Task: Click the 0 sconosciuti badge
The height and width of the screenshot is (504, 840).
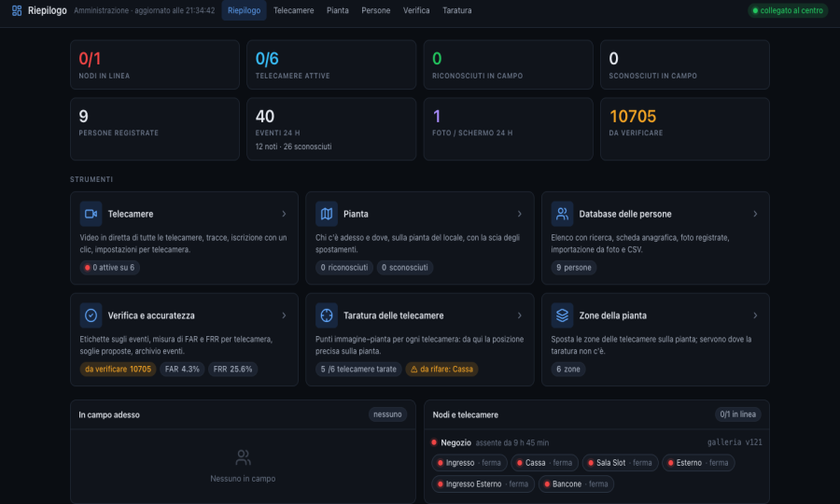Action: click(404, 267)
